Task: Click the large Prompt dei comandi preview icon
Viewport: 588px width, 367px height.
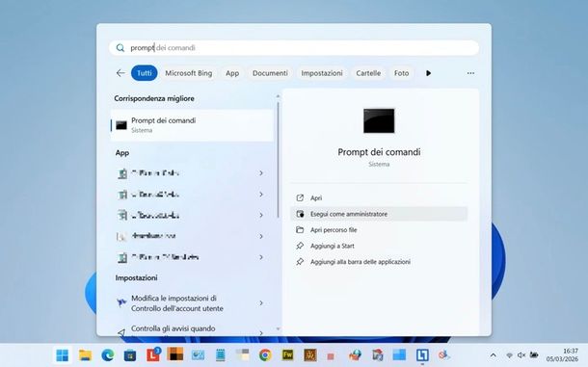Action: click(379, 120)
